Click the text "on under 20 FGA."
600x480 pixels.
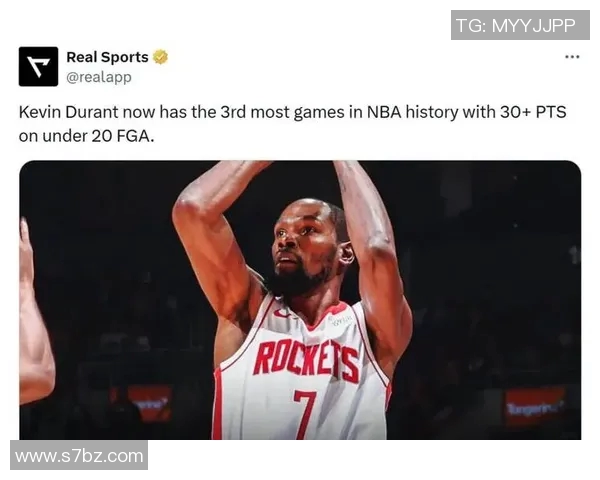pos(86,136)
